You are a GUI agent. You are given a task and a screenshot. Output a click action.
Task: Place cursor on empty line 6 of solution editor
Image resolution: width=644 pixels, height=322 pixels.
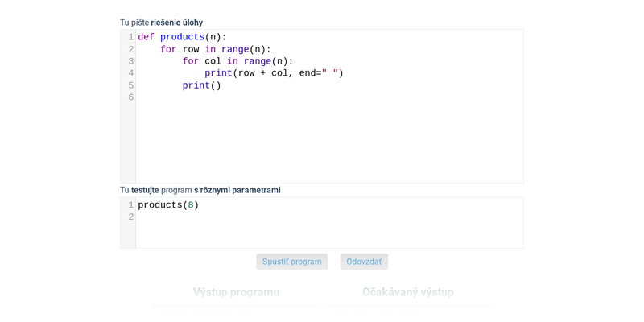pos(329,97)
